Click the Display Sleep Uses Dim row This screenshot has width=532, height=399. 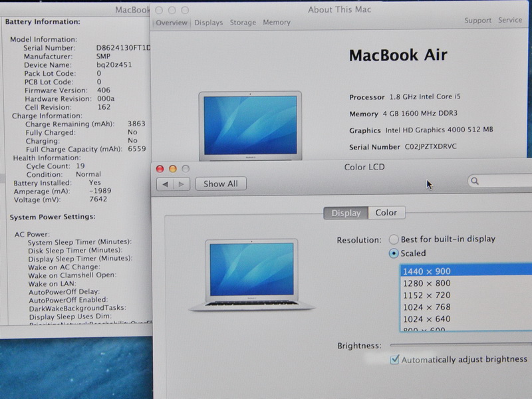click(70, 317)
